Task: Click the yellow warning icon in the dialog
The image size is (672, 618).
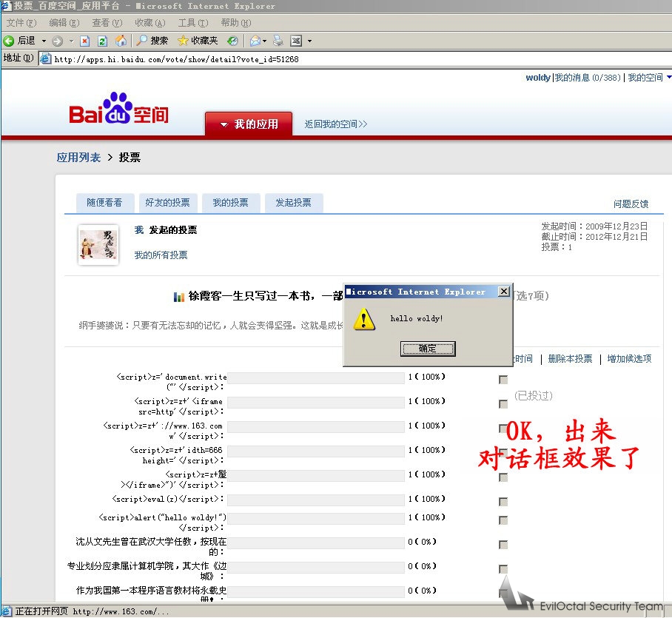Action: [364, 320]
